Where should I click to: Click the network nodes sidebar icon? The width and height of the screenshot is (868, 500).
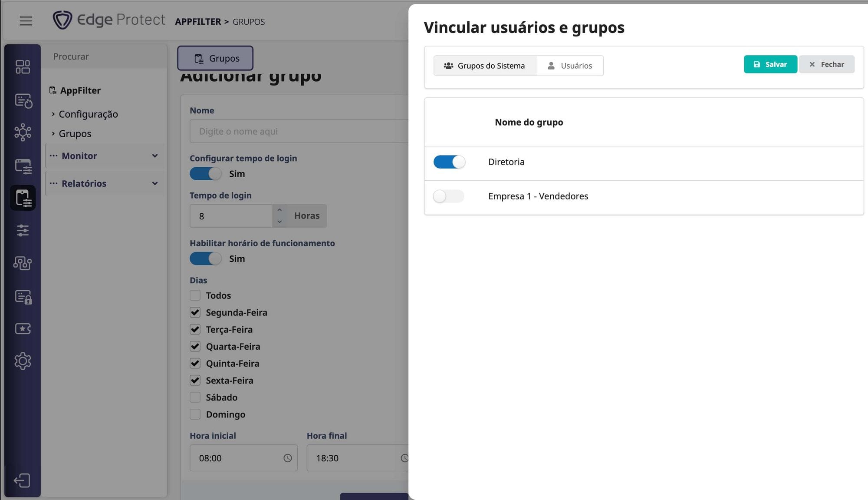click(23, 132)
